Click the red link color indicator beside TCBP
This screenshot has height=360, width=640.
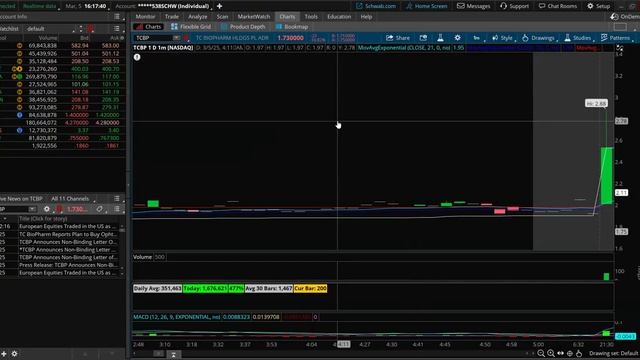(x=186, y=38)
